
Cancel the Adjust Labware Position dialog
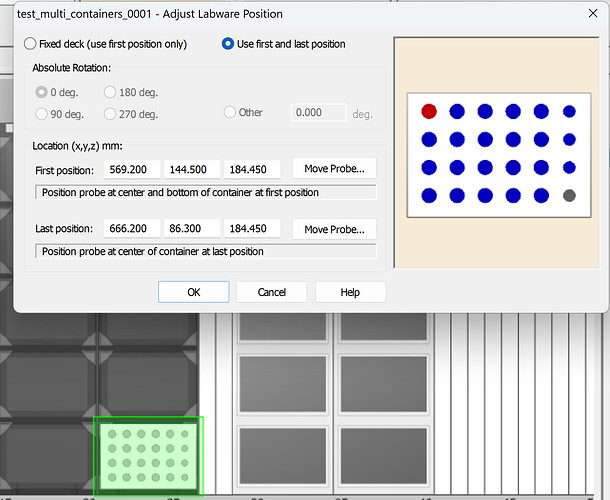272,292
